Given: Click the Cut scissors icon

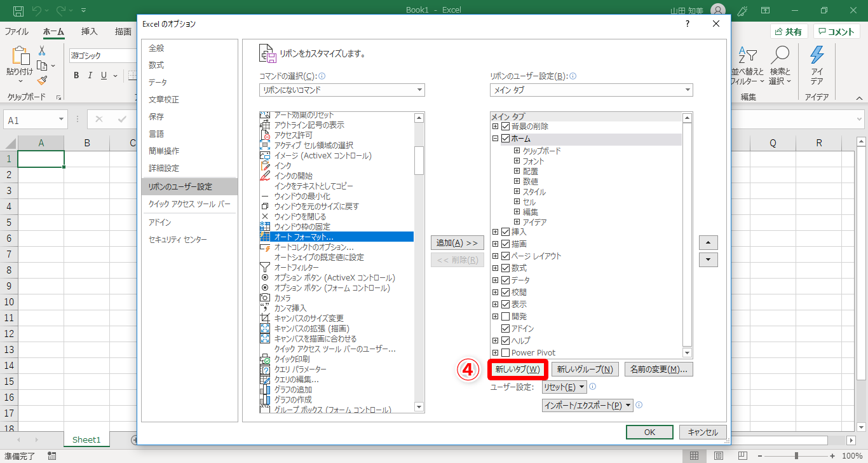Looking at the screenshot, I should click(x=42, y=51).
